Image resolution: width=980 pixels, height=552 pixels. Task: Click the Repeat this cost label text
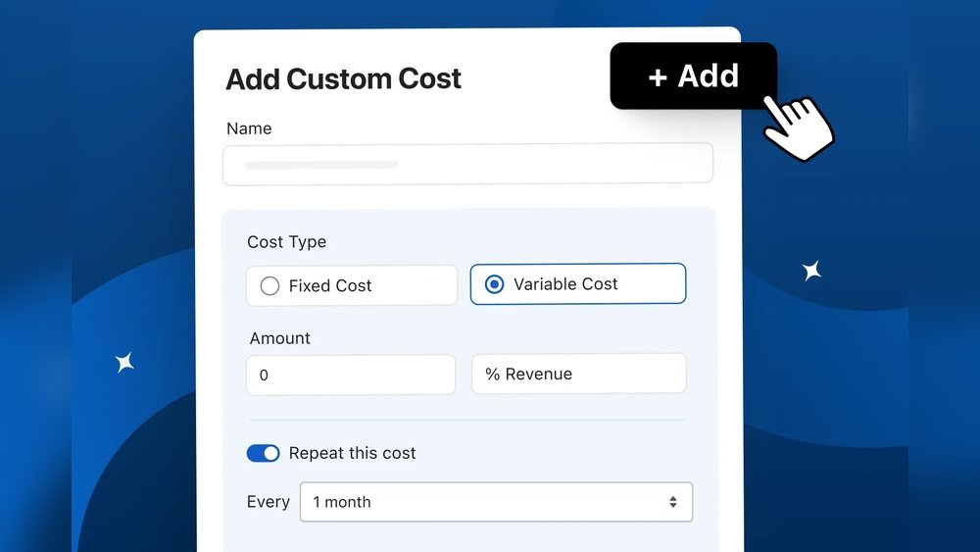[352, 453]
